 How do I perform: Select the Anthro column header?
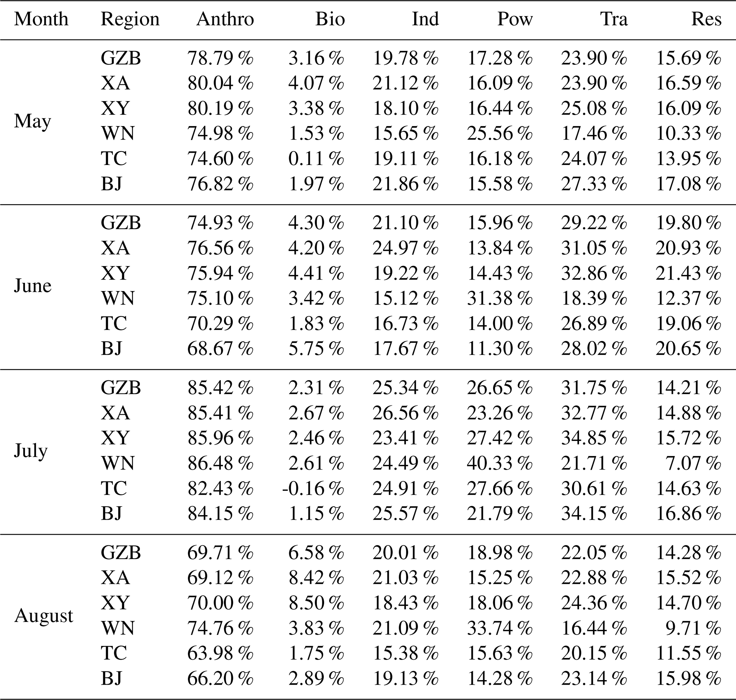pos(225,19)
